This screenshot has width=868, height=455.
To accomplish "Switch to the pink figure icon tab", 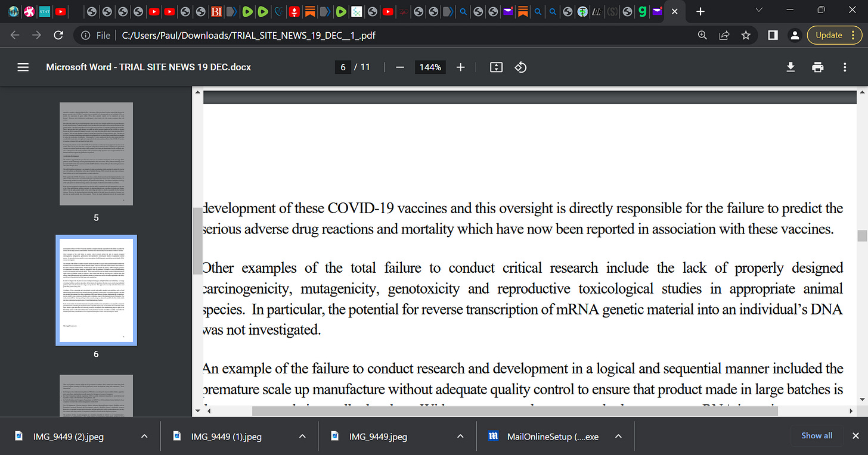I will coord(28,11).
